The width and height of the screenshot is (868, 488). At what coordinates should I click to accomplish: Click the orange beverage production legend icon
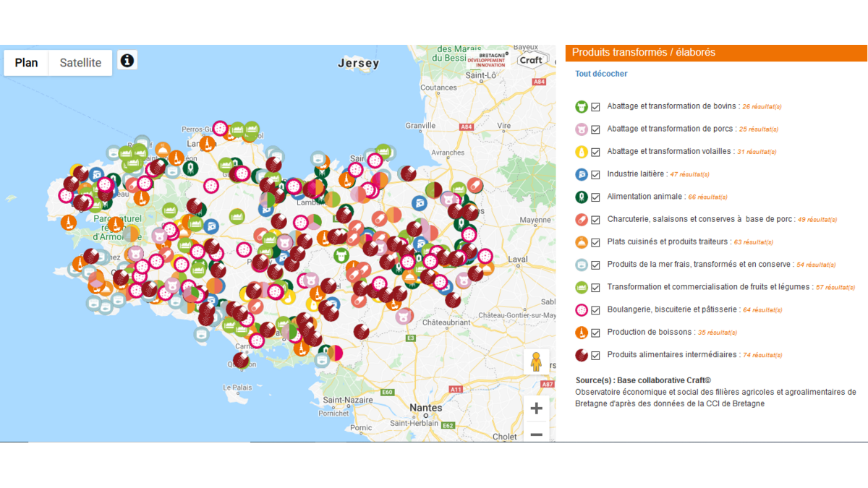coord(582,333)
